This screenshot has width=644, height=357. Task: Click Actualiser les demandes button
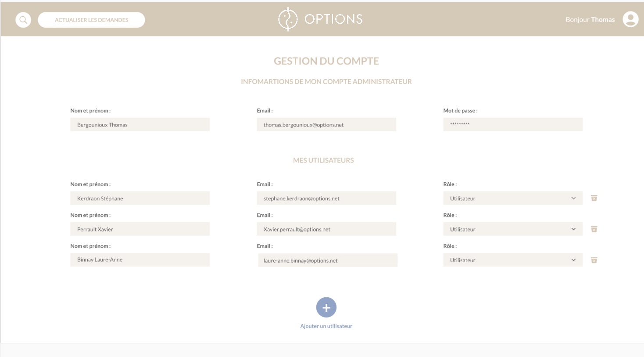(x=91, y=20)
